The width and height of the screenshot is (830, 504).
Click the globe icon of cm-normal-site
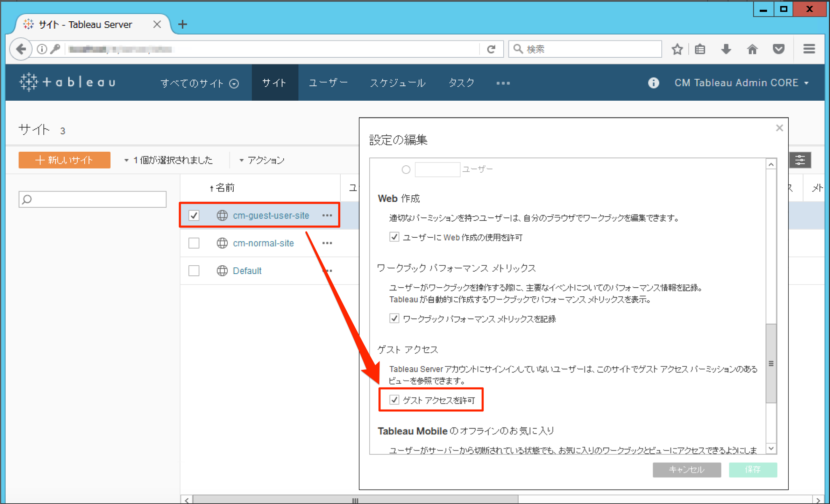coord(222,243)
